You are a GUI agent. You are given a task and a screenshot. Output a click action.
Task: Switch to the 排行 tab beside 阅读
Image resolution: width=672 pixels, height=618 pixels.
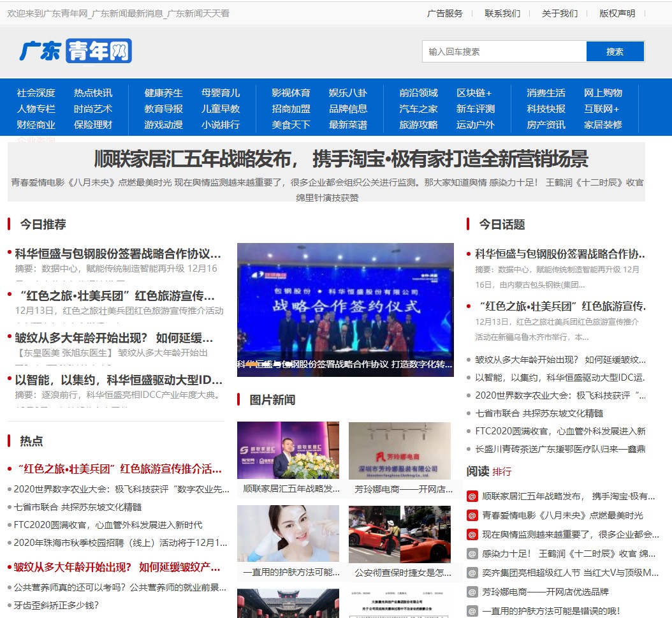(x=502, y=472)
